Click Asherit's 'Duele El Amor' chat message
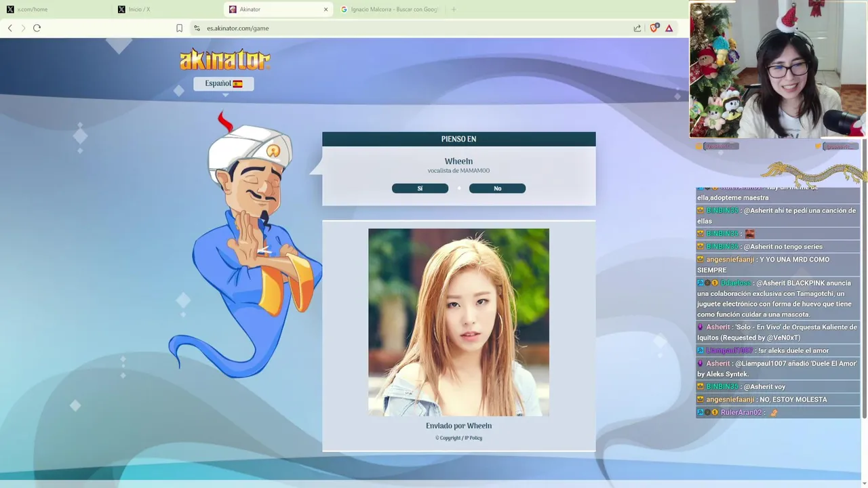Screen dimensions: 868x488 coord(778,369)
